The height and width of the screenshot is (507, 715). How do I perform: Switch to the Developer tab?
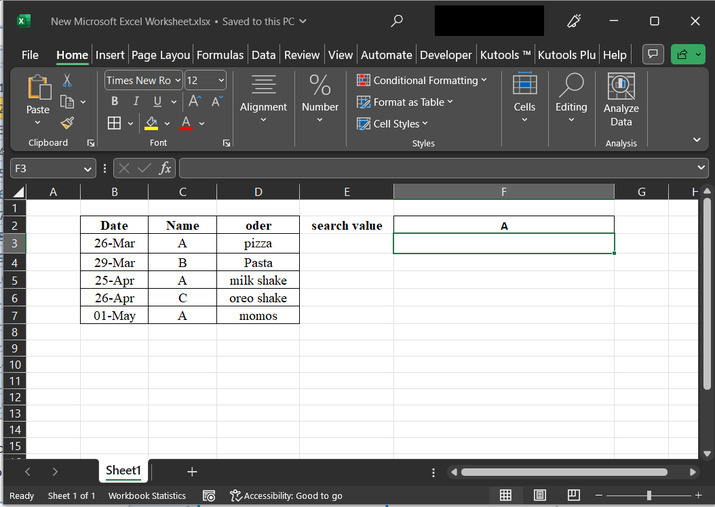pos(446,55)
